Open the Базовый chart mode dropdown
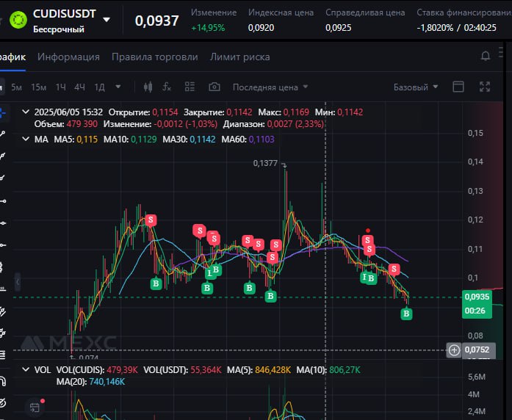The image size is (512, 420). [415, 87]
